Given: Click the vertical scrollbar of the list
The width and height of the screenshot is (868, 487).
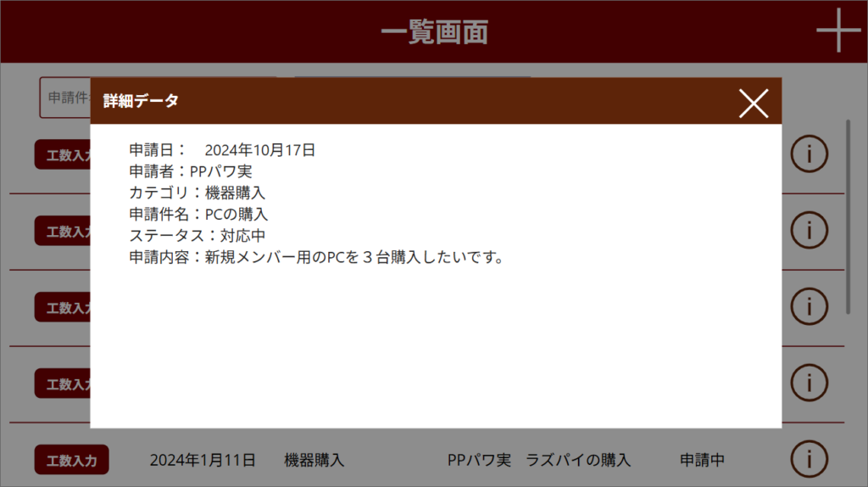Looking at the screenshot, I should 849,216.
